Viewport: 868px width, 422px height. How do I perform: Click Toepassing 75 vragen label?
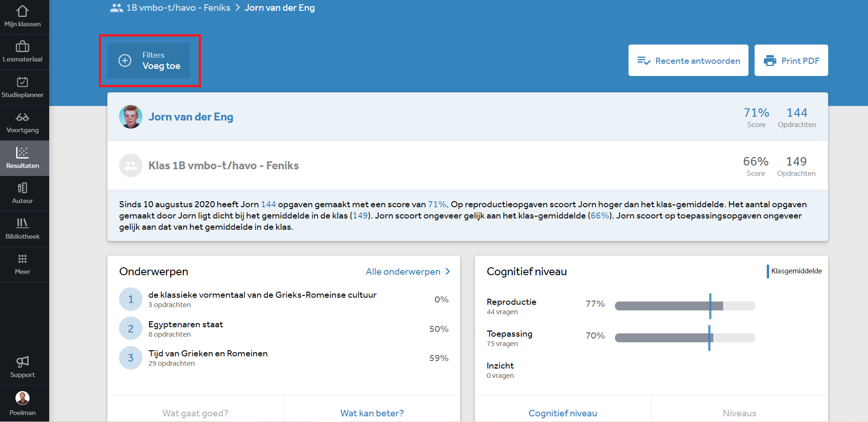(x=509, y=338)
